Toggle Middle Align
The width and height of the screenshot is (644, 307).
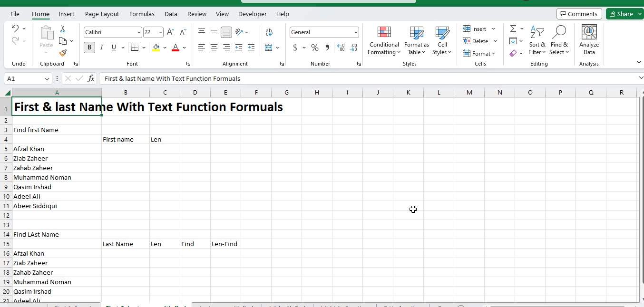[214, 32]
